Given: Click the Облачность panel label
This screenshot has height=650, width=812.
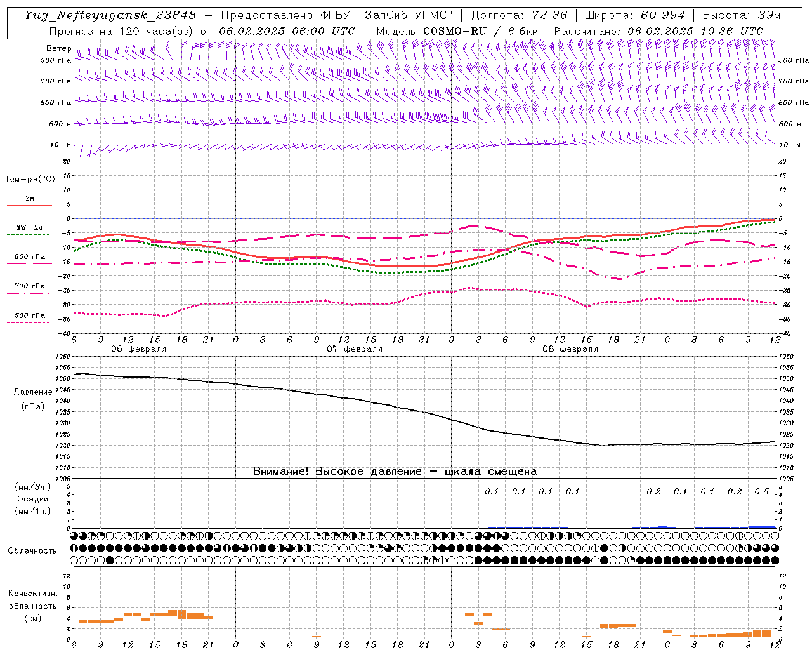Looking at the screenshot, I should click(32, 550).
